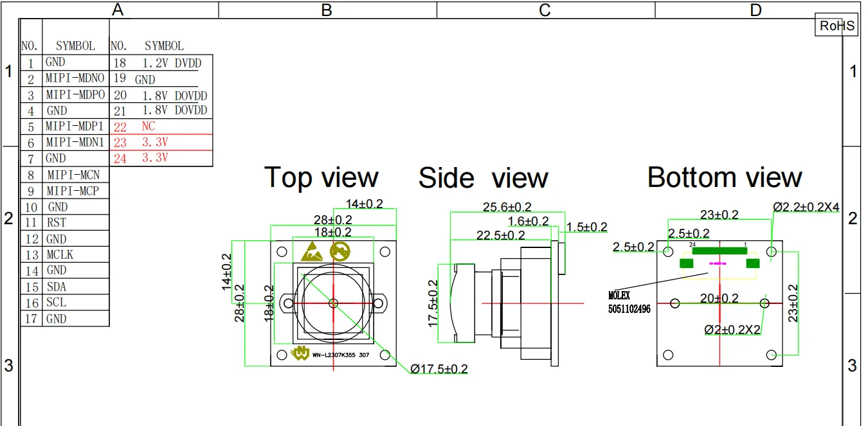The width and height of the screenshot is (868, 426).
Task: Select the 1.6±0.2 dimension
Action: (x=528, y=222)
